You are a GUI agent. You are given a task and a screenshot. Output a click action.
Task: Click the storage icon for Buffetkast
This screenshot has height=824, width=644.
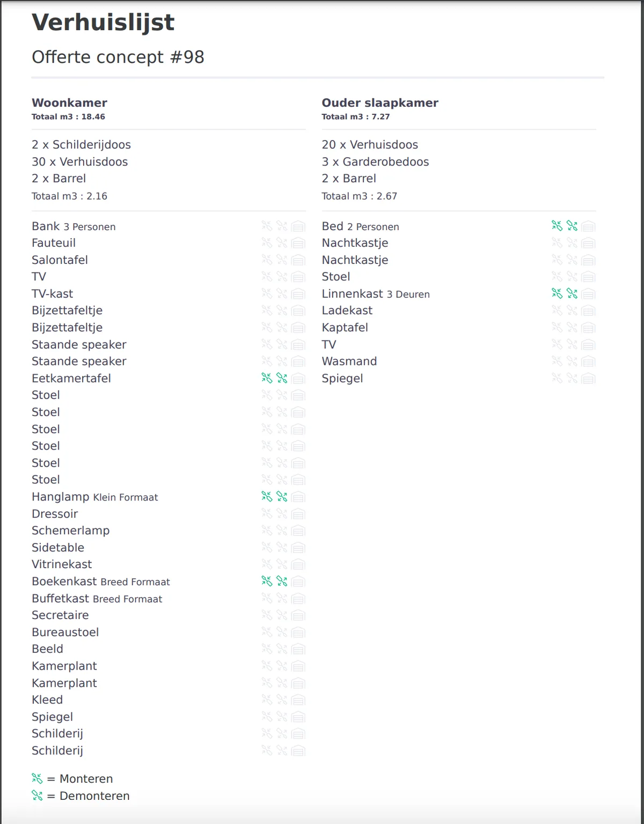pos(298,599)
